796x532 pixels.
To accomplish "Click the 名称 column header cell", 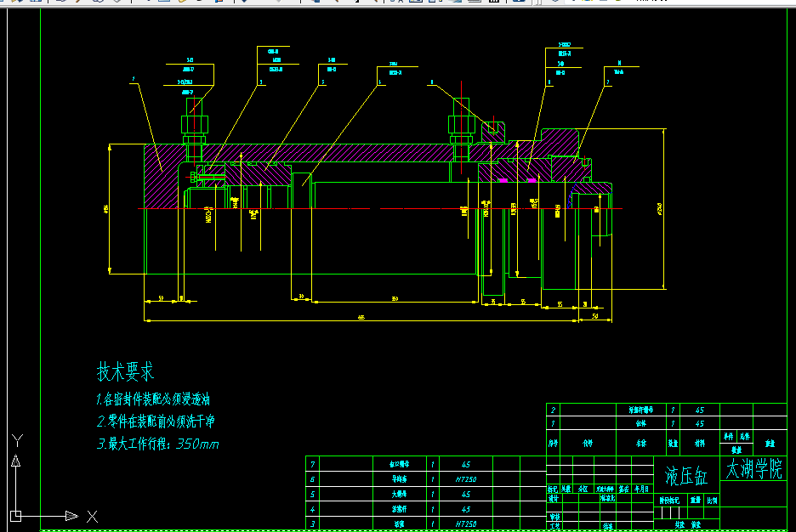I will [642, 444].
